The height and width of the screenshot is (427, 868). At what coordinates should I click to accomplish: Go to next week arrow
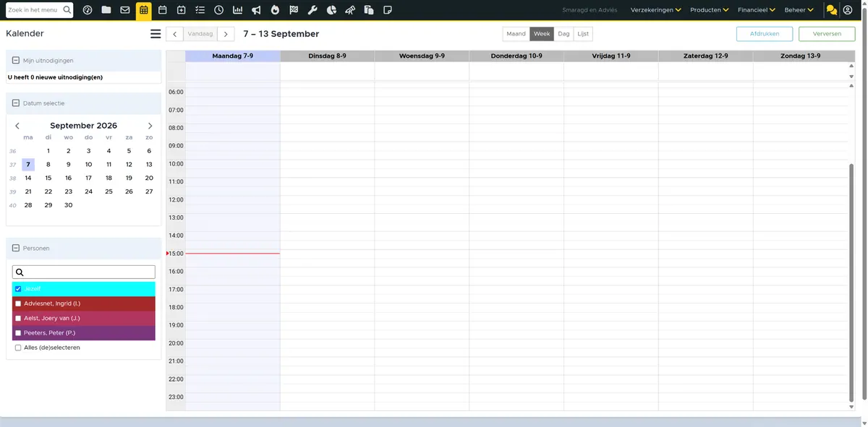[226, 34]
